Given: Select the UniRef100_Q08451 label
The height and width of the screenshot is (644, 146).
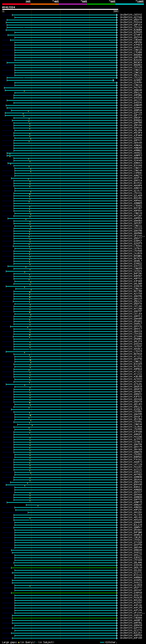Looking at the screenshot, I should coord(131,580).
